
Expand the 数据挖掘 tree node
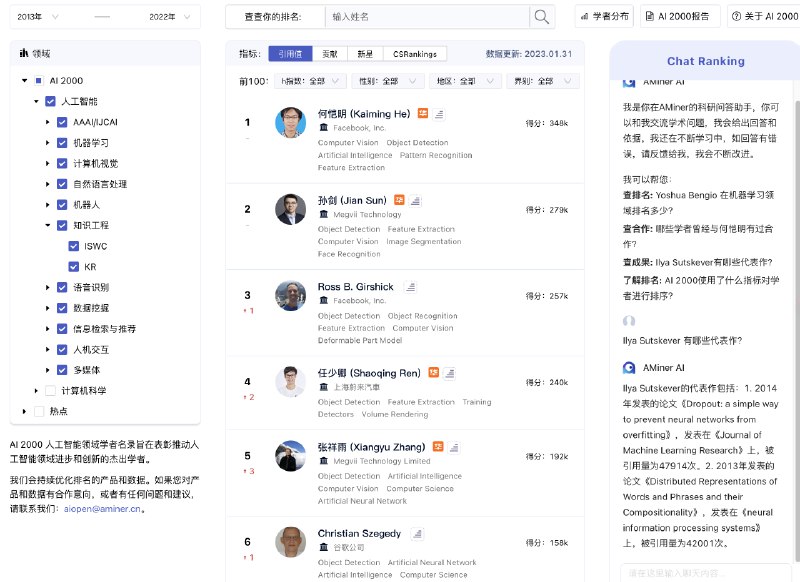pos(47,308)
